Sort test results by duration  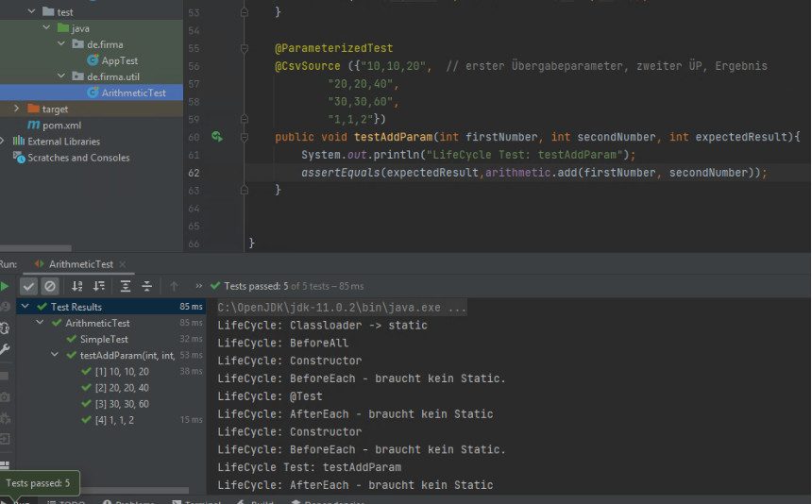click(98, 286)
